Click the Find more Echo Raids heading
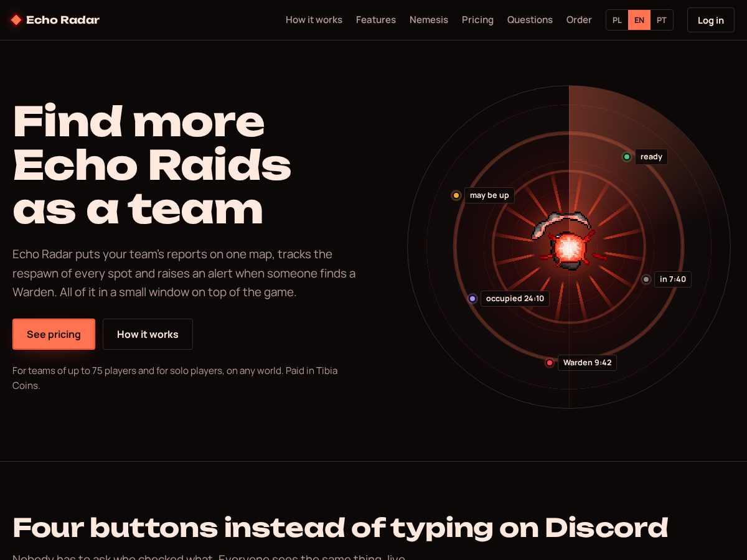Image resolution: width=747 pixels, height=560 pixels. point(153,165)
